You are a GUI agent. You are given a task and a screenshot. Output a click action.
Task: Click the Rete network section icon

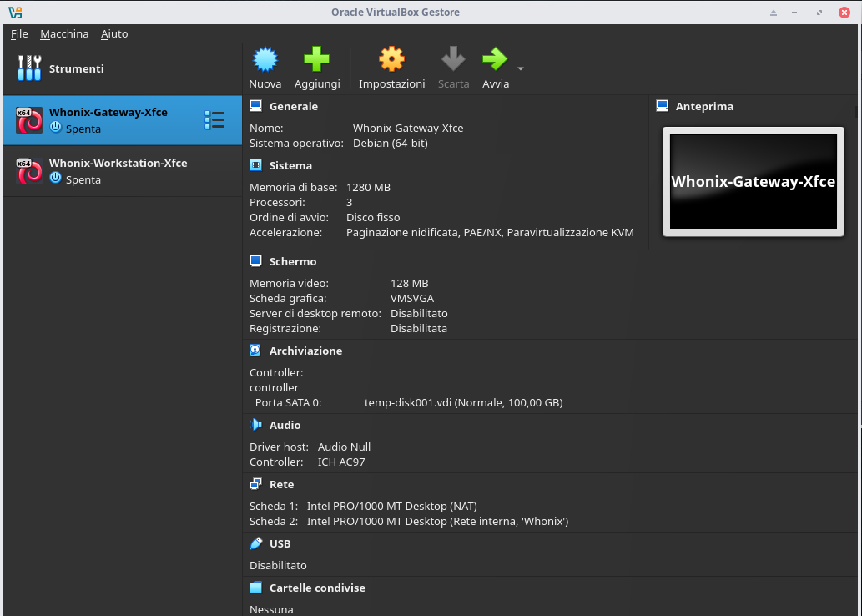click(255, 484)
